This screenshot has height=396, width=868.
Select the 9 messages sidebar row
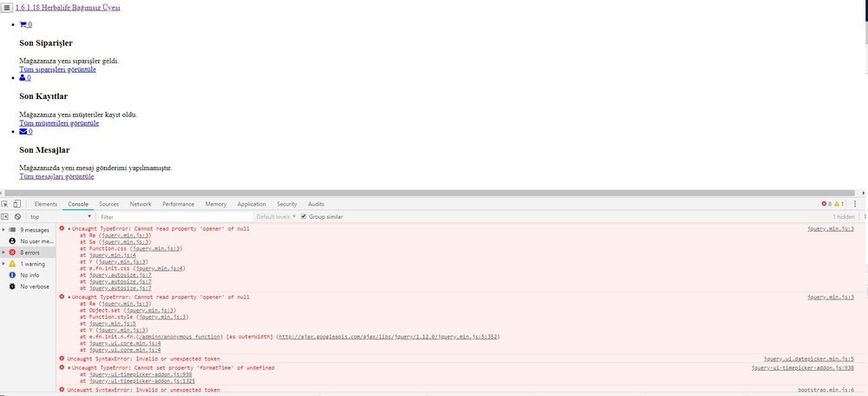pyautogui.click(x=28, y=230)
